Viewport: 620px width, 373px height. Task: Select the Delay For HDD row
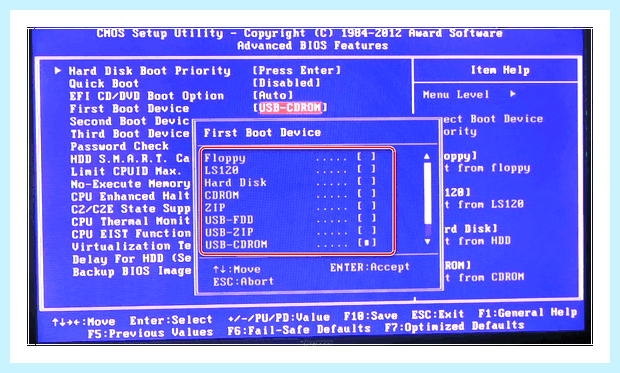coord(132,259)
